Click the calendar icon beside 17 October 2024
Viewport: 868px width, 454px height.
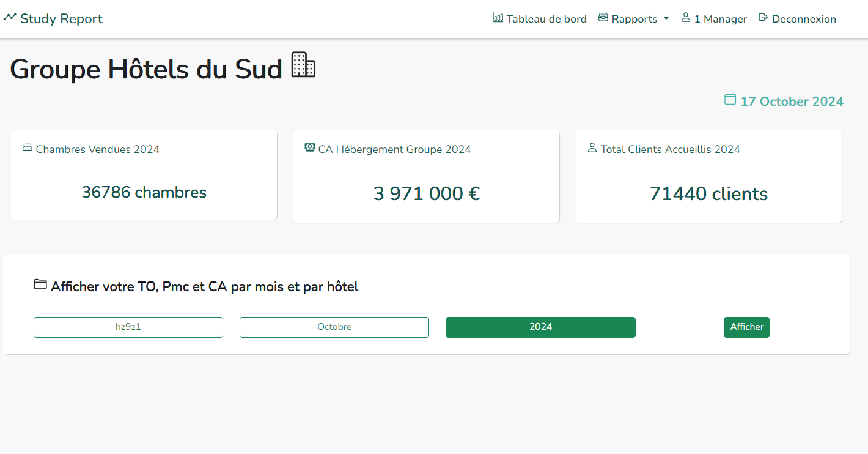730,99
